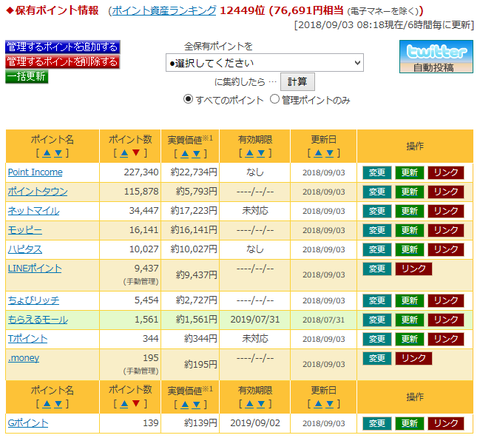Screen dimensions: 480x438
Task: Open the Tポイント link
Action: click(28, 339)
